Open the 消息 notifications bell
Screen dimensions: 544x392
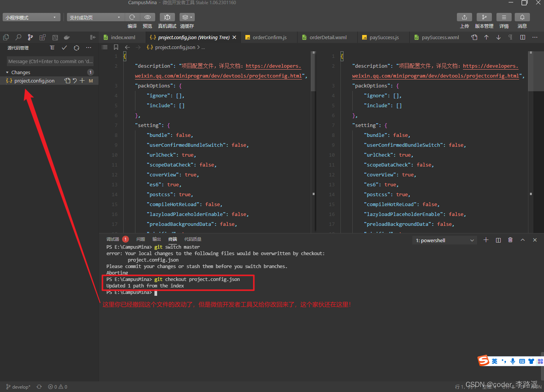pyautogui.click(x=522, y=17)
